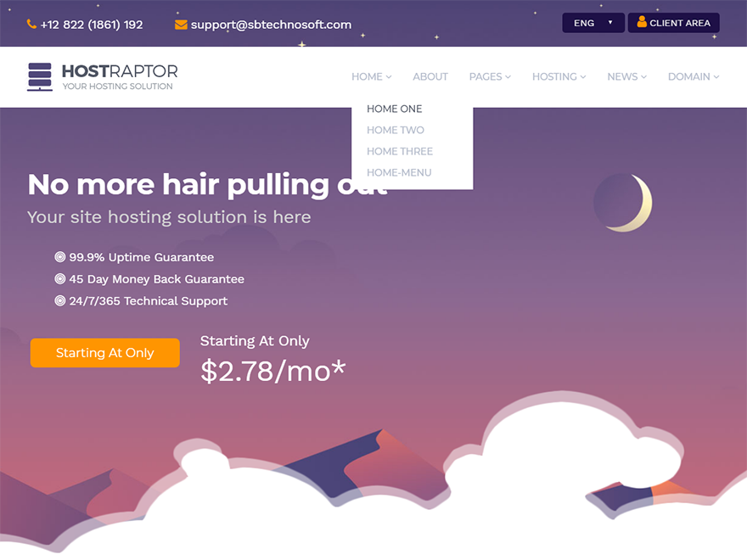Screen dimensions: 747x560
Task: Click the crescent moon graphic
Action: point(624,203)
